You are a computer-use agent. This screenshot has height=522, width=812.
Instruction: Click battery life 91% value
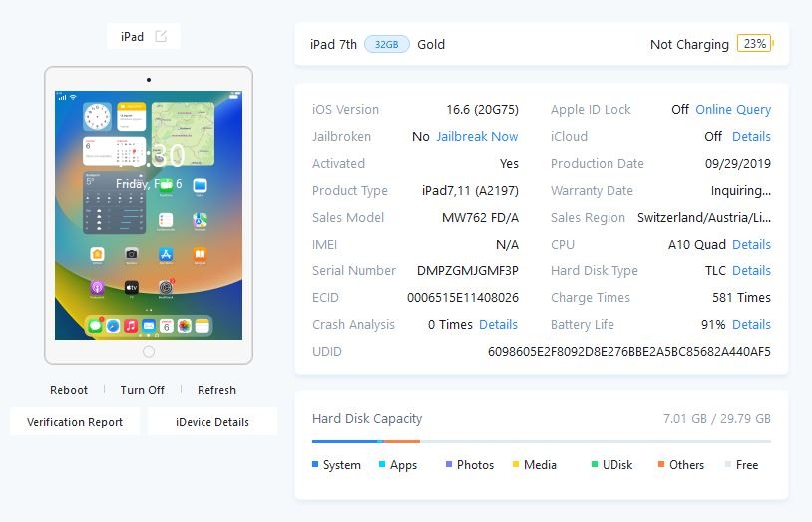[713, 325]
